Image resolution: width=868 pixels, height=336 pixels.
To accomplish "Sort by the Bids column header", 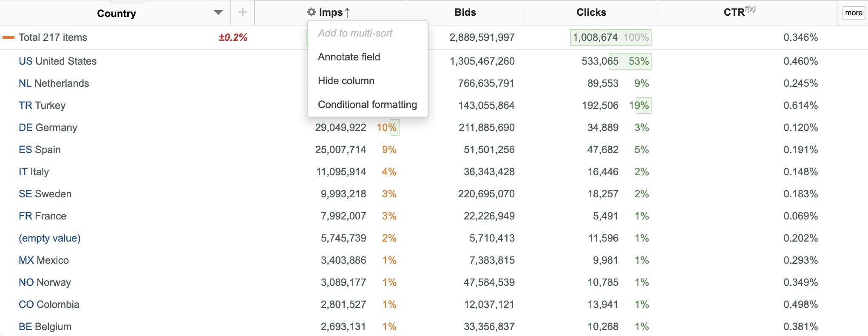I will (465, 12).
